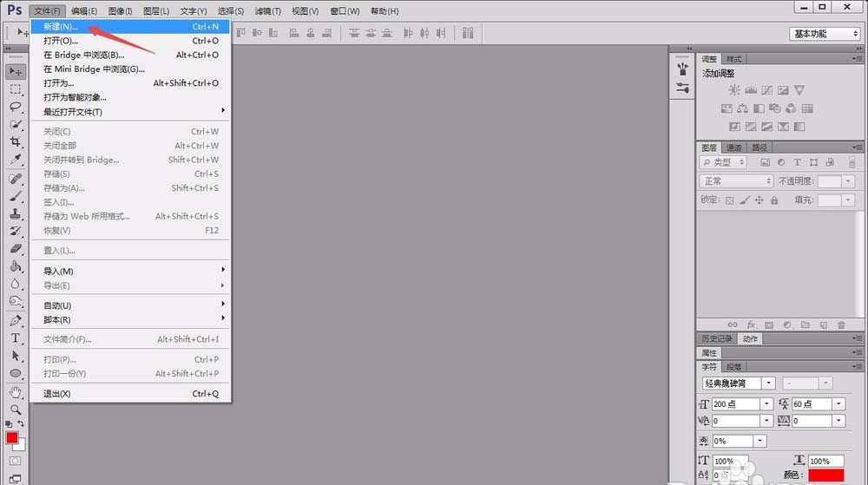This screenshot has width=868, height=485.
Task: Swap foreground and background colors
Action: [x=21, y=423]
